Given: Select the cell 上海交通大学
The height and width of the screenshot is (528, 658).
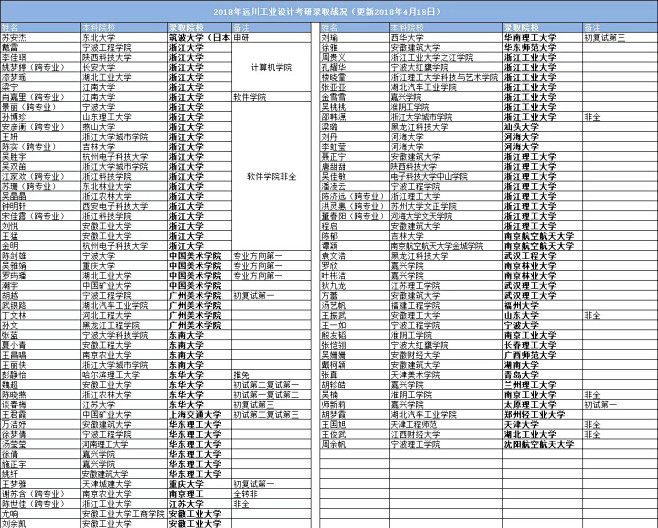Looking at the screenshot, I should 200,415.
